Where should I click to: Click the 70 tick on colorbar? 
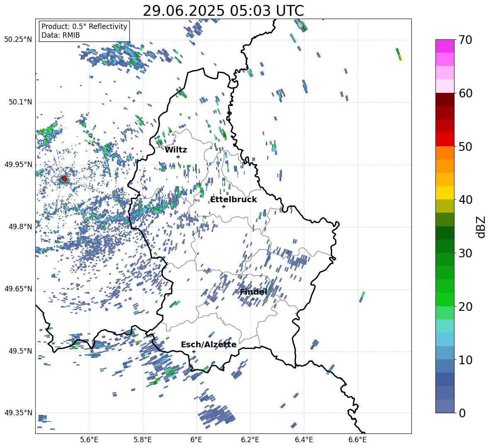[x=465, y=40]
